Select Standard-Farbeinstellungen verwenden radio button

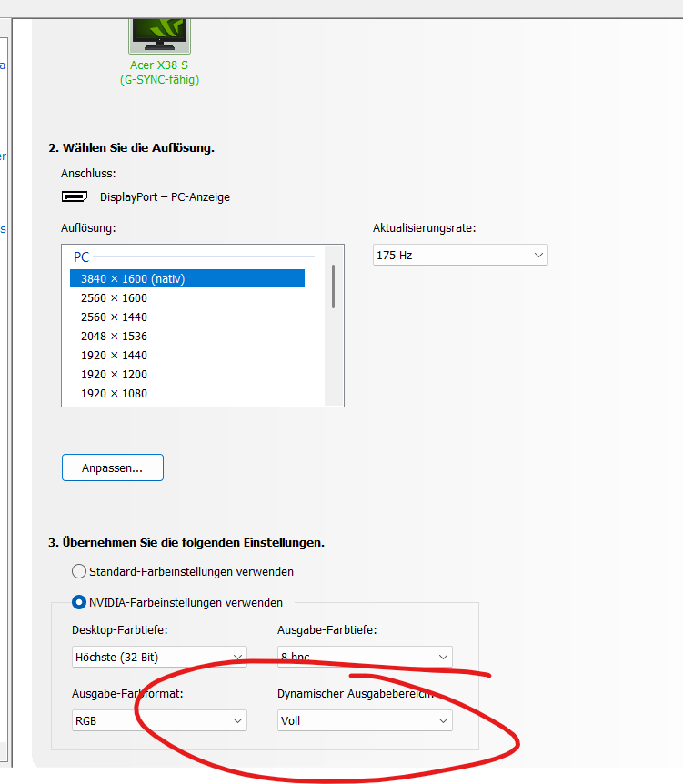coord(79,571)
